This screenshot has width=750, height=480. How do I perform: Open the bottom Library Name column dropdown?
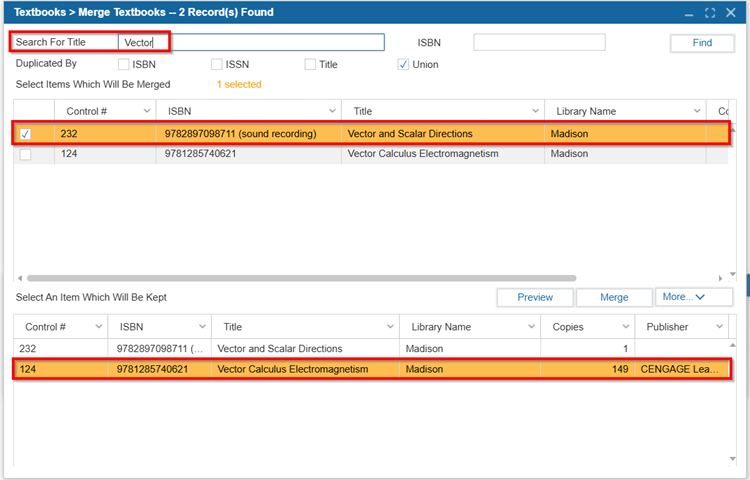(x=531, y=327)
